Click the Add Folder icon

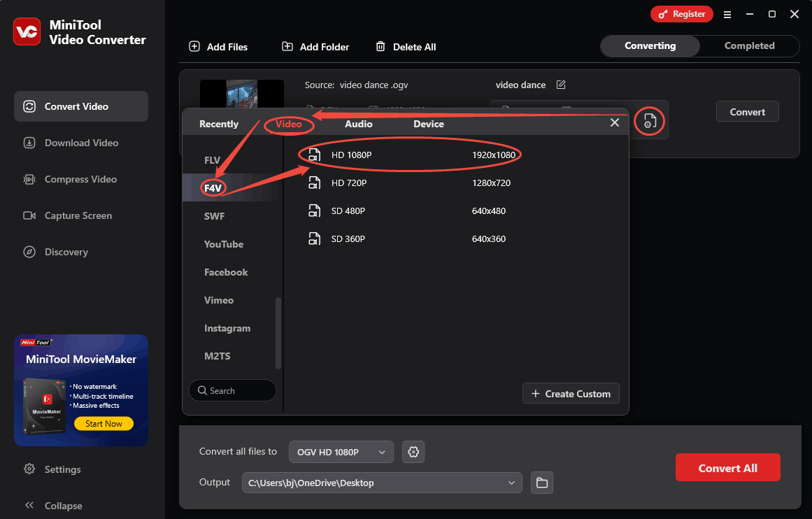pyautogui.click(x=287, y=47)
